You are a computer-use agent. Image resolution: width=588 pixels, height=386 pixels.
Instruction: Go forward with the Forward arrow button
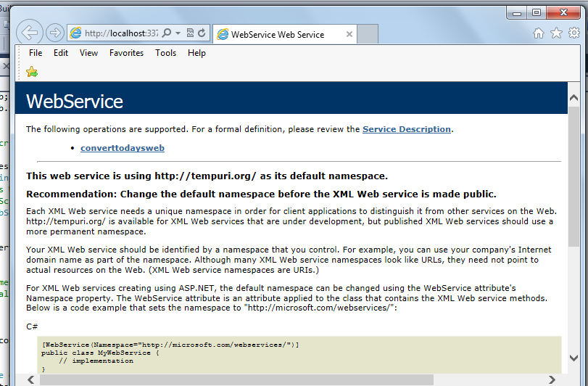click(x=55, y=33)
